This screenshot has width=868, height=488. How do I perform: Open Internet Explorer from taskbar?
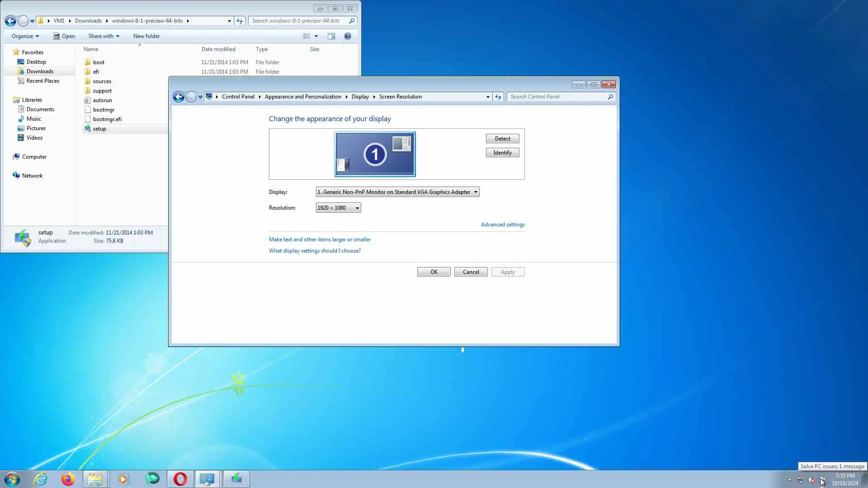(x=41, y=479)
